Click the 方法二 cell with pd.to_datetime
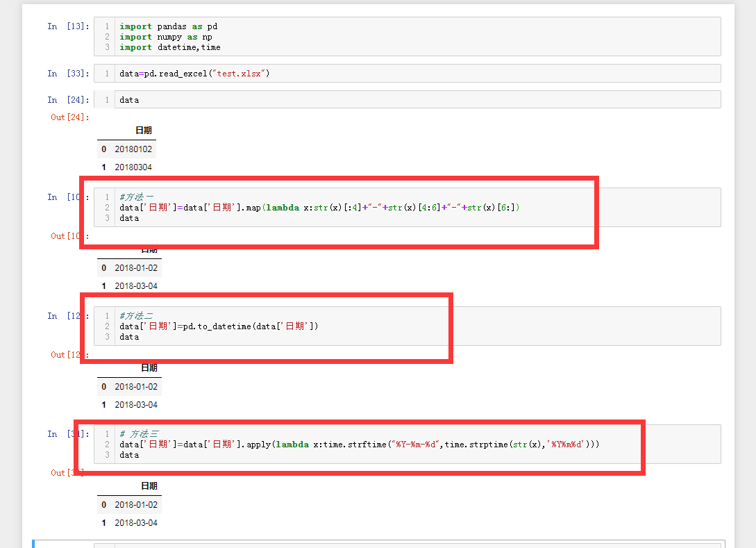This screenshot has height=548, width=756. [408, 326]
